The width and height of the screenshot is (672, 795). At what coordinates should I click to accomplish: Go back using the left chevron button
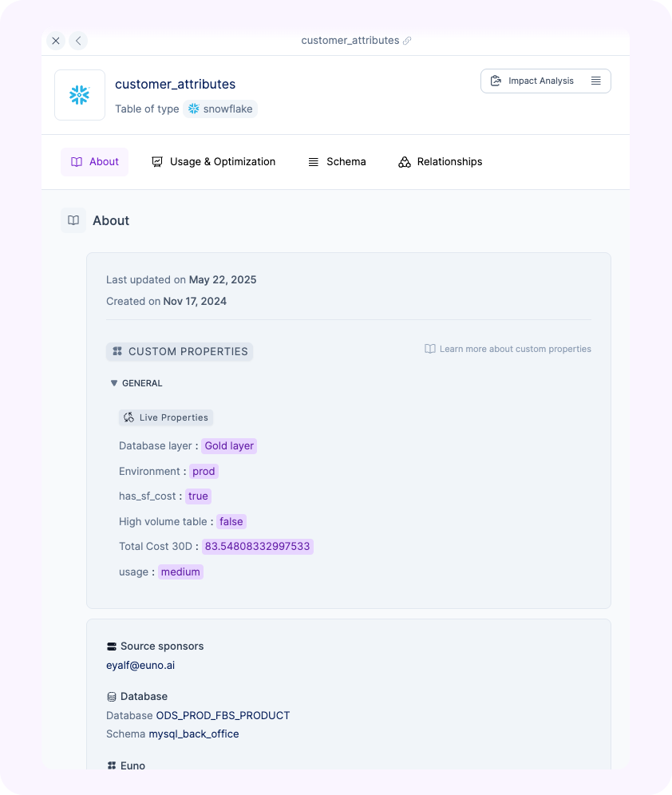[78, 41]
